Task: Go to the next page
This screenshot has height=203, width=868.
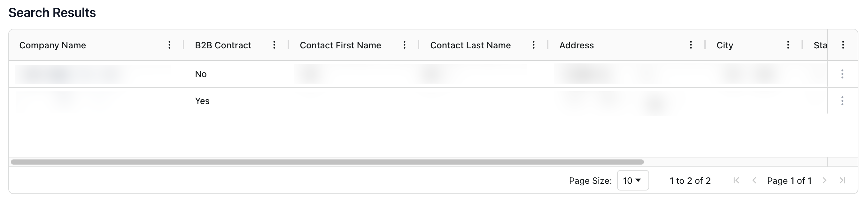Action: tap(824, 181)
